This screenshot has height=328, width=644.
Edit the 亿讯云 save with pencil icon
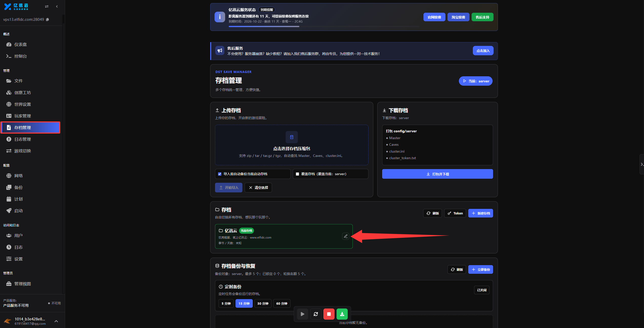[x=346, y=236]
